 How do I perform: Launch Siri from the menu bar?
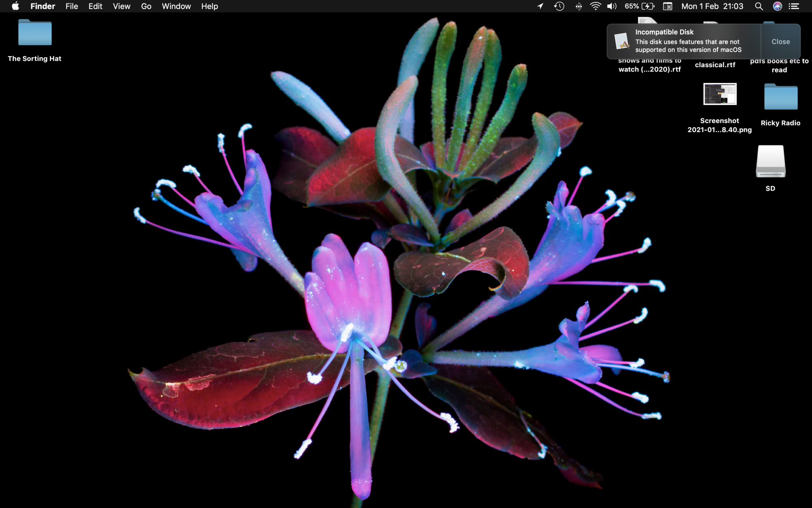[x=777, y=6]
